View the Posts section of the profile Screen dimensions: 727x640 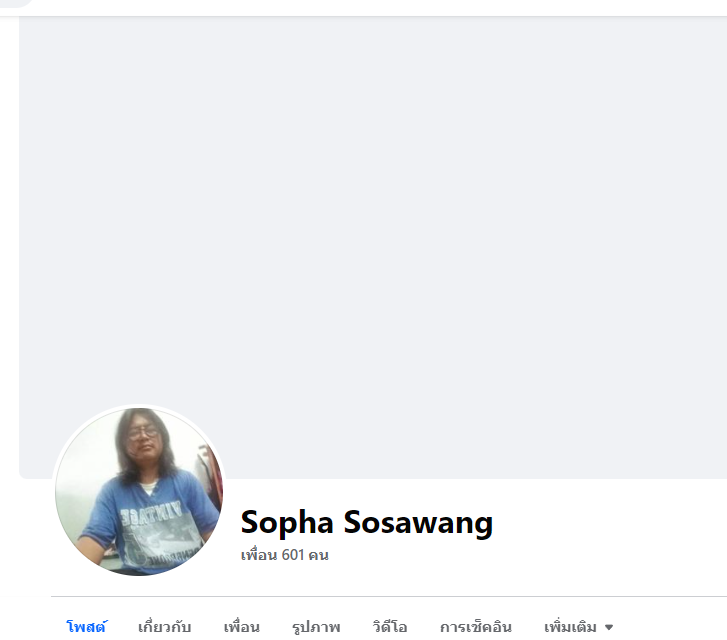(87, 627)
